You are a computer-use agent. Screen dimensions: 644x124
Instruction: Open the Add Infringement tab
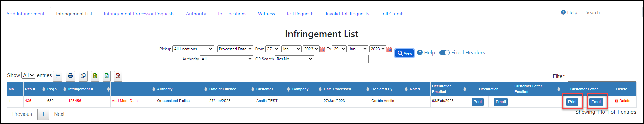pyautogui.click(x=25, y=14)
